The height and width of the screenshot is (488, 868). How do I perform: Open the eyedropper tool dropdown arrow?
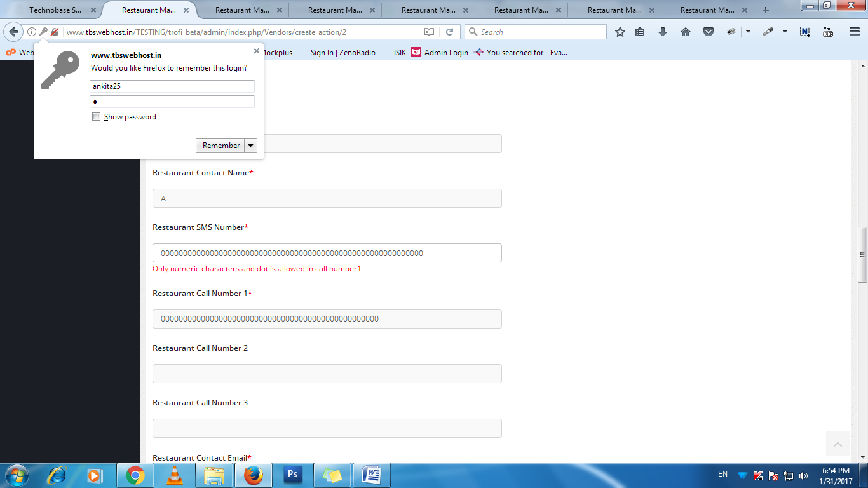(785, 32)
